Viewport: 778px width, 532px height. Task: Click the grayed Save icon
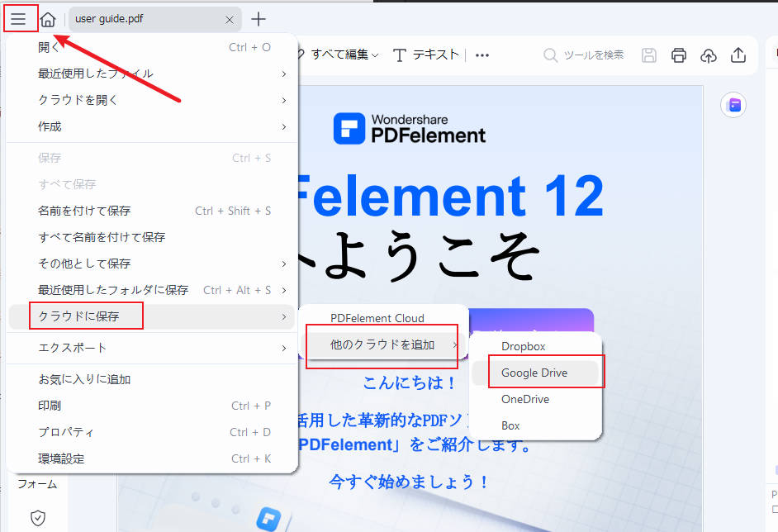click(x=649, y=55)
